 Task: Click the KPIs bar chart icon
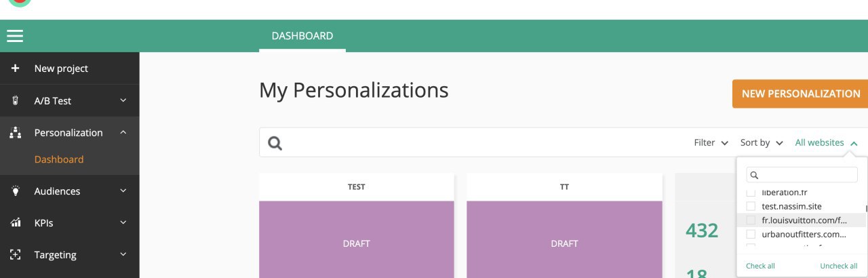click(15, 223)
